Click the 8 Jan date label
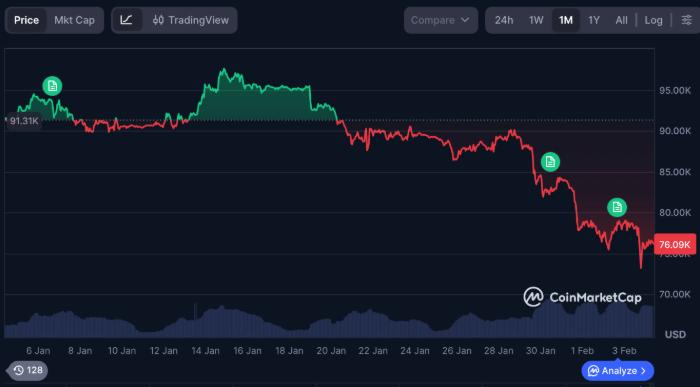 pos(80,351)
